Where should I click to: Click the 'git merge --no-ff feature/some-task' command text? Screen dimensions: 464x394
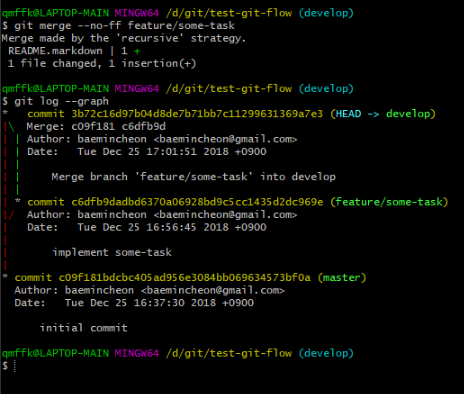124,26
